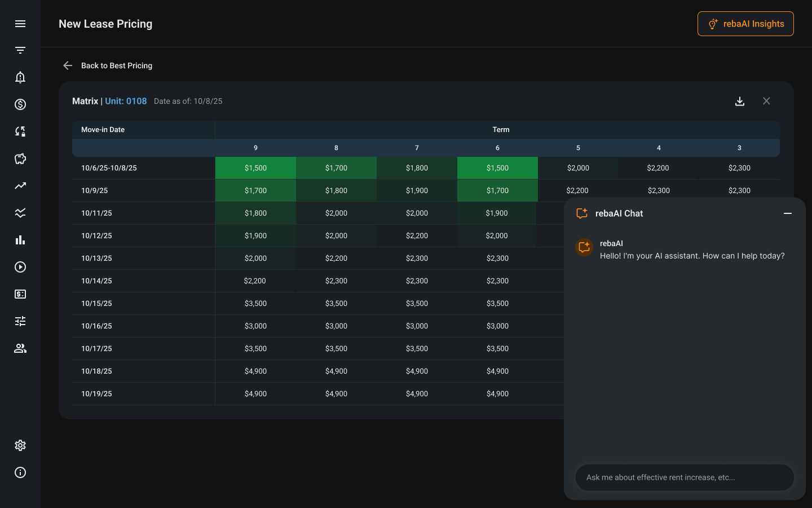The width and height of the screenshot is (812, 508).
Task: Click the Date as of: 10/8/25 label
Action: (188, 102)
